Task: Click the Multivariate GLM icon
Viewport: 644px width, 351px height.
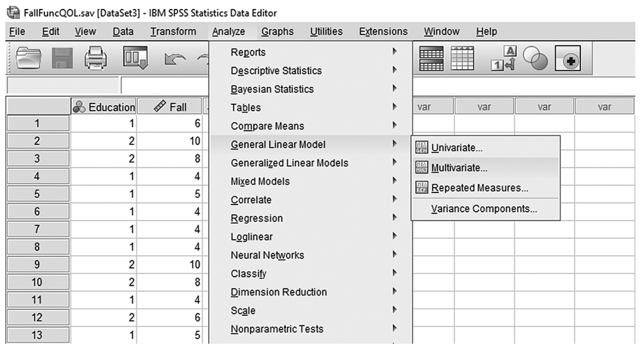Action: 422,168
